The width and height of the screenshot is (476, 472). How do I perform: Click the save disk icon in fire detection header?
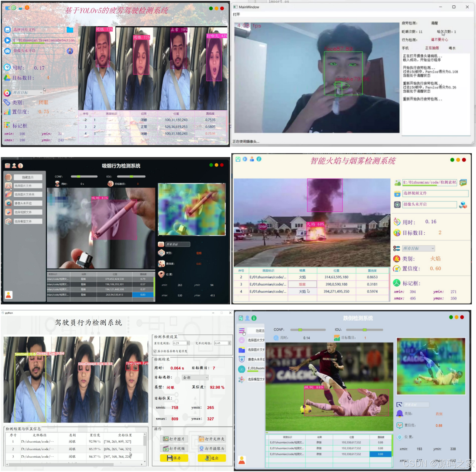(238, 159)
